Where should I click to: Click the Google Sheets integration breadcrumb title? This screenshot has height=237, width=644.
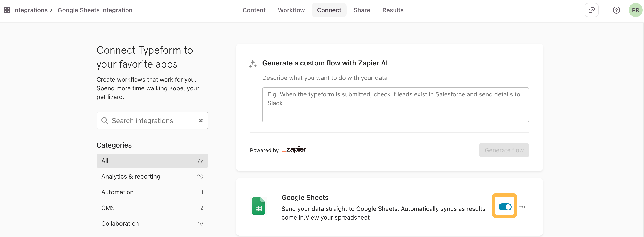pos(95,10)
